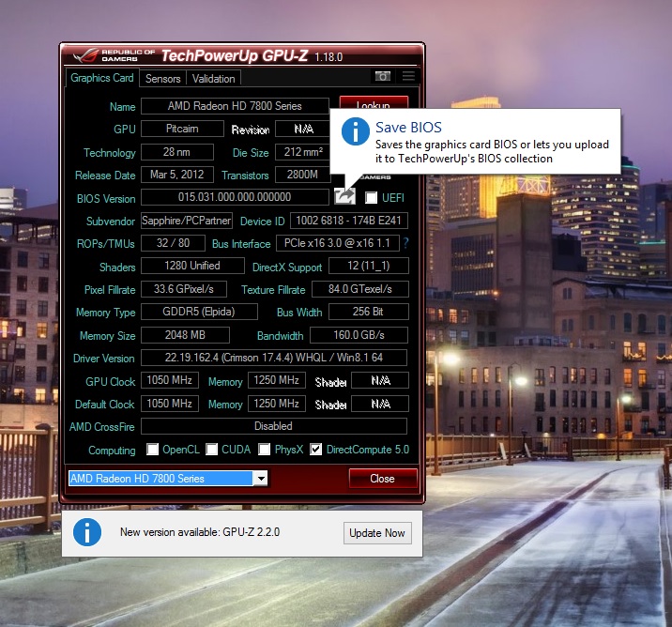Click the New version available GPU-Z 2.2.0 text
The image size is (672, 627).
point(200,532)
